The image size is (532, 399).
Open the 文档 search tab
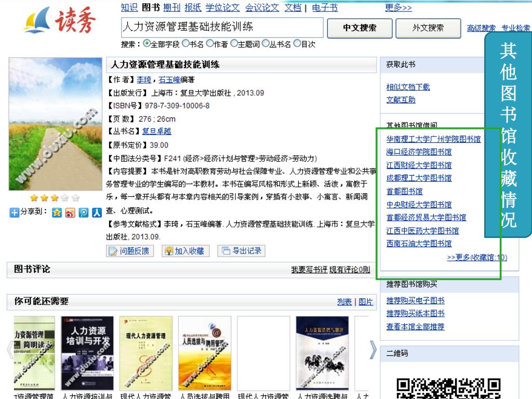tap(293, 7)
